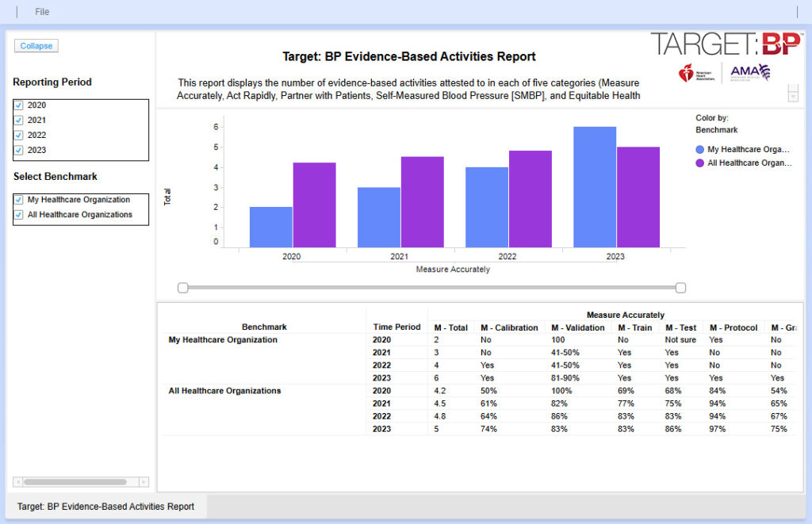Toggle the 2022 reporting period checkbox
Screen dimensions: 812x524
[19, 136]
